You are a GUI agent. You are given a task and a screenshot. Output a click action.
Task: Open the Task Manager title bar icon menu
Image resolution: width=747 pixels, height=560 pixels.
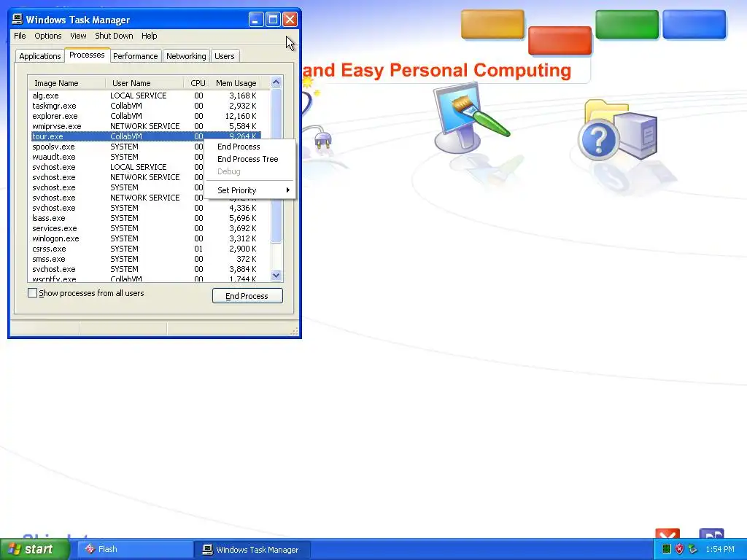click(18, 19)
